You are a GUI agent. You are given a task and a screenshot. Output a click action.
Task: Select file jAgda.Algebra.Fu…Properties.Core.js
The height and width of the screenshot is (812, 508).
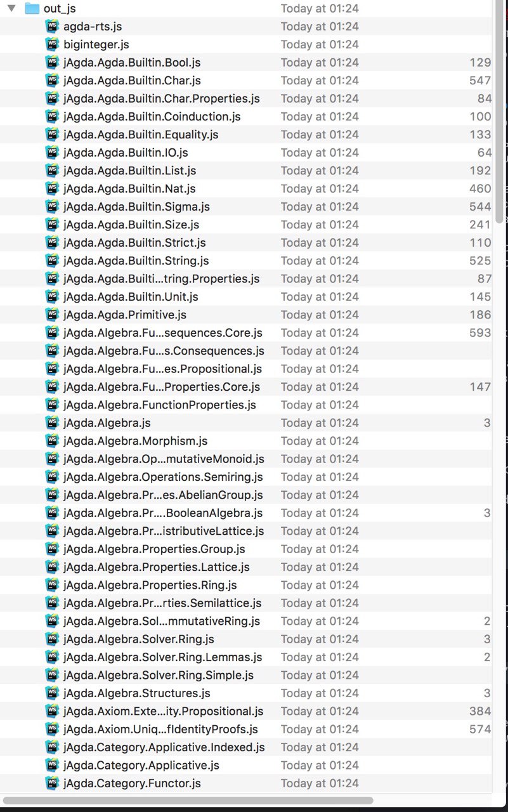point(162,386)
